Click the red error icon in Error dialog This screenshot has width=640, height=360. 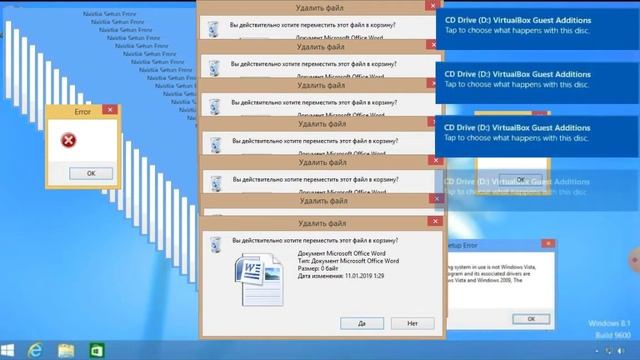(69, 140)
